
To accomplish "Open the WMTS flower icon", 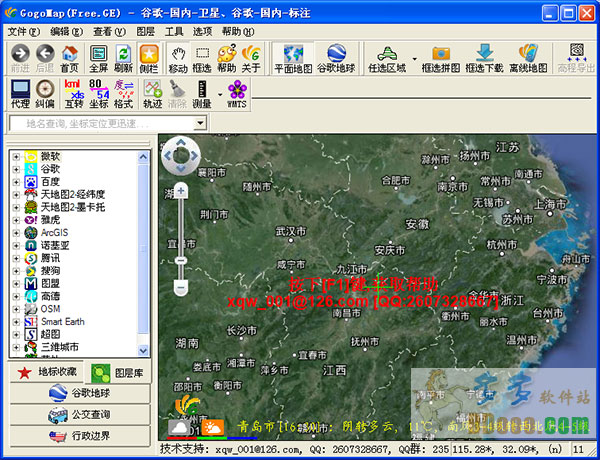I will (237, 94).
